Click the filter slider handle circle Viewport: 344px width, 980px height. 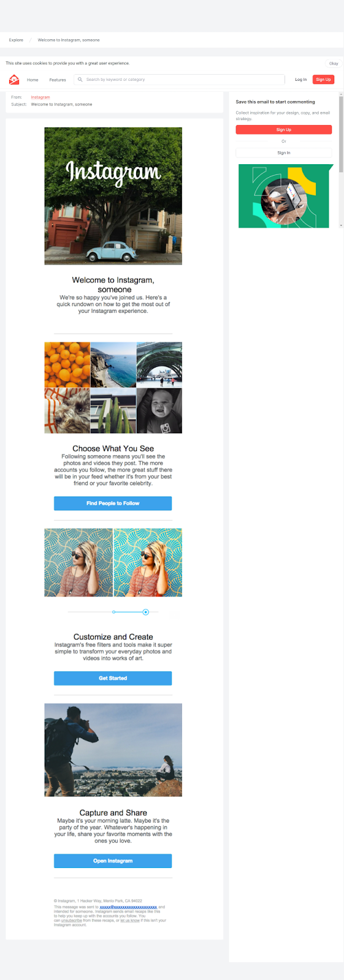(145, 612)
